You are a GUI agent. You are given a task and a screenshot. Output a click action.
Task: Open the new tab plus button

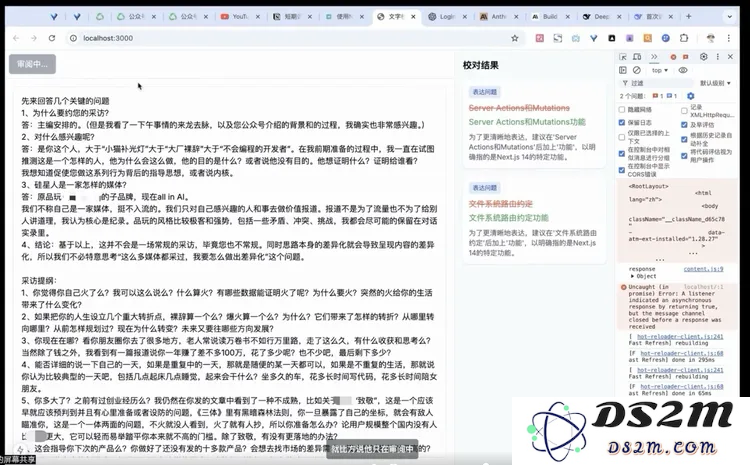(x=689, y=16)
